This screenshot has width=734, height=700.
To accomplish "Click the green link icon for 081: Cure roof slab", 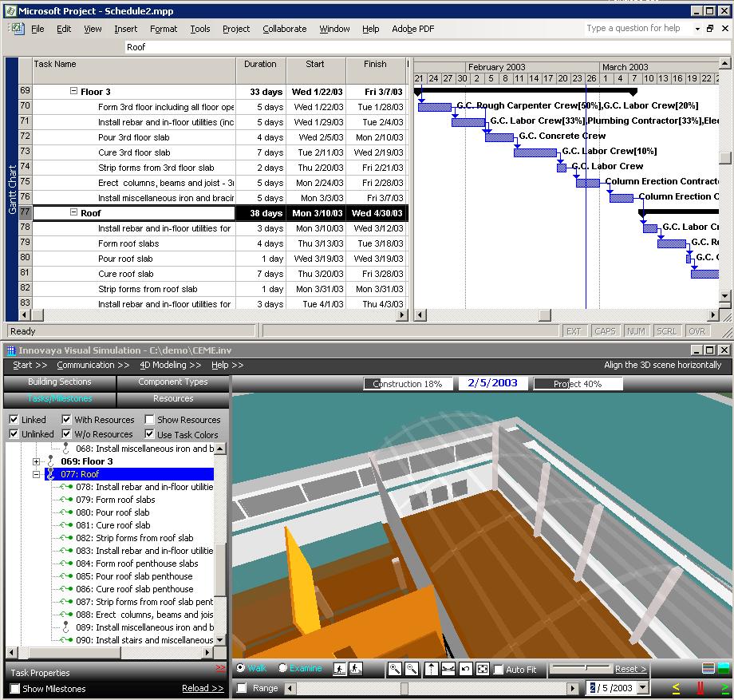I will click(66, 525).
